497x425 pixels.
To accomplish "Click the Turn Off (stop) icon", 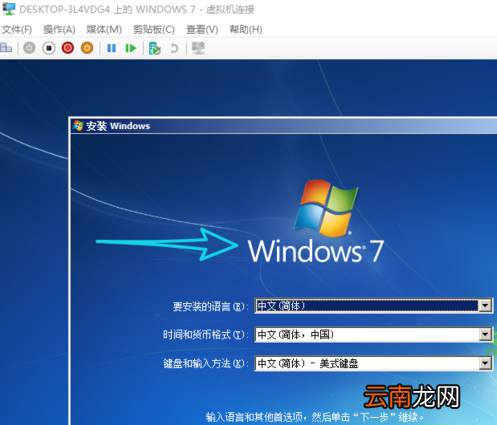I will coord(49,48).
